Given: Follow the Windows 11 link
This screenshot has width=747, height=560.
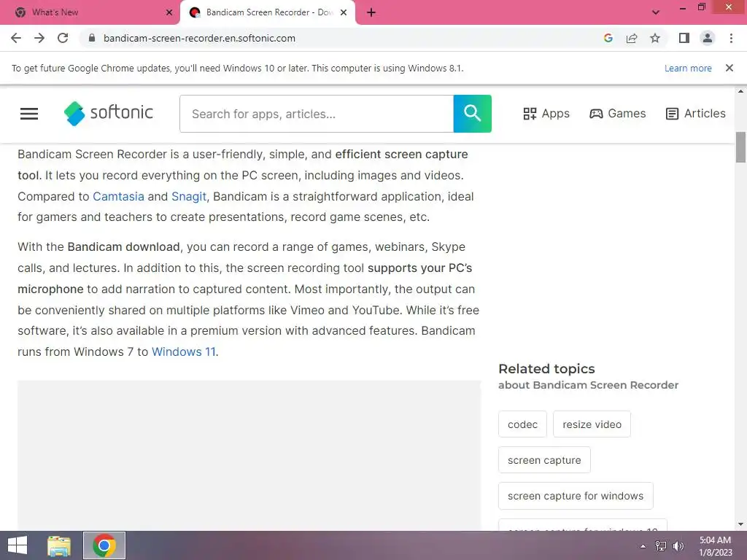Looking at the screenshot, I should click(183, 351).
